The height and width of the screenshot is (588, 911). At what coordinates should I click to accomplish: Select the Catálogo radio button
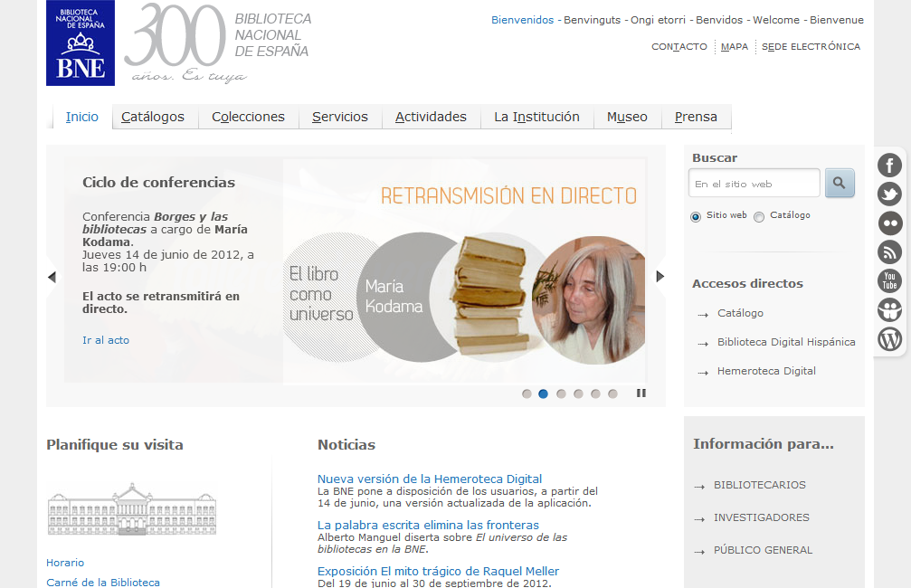click(x=759, y=217)
